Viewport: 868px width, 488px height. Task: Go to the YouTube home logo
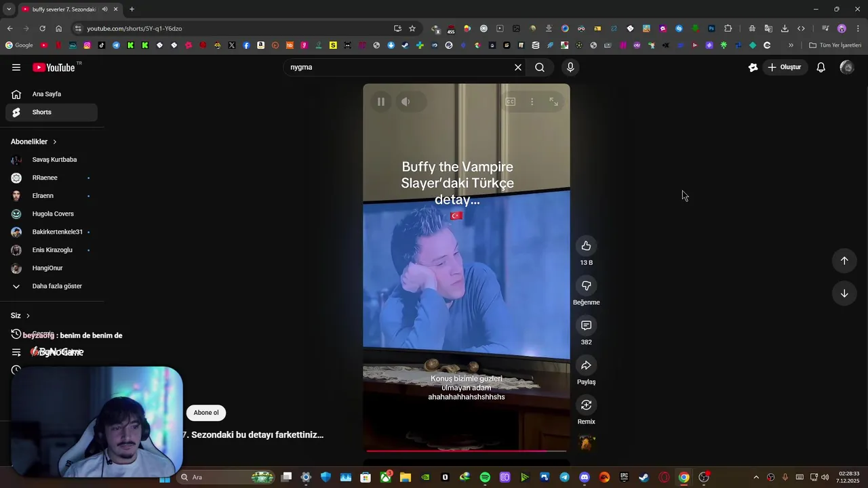coord(54,67)
